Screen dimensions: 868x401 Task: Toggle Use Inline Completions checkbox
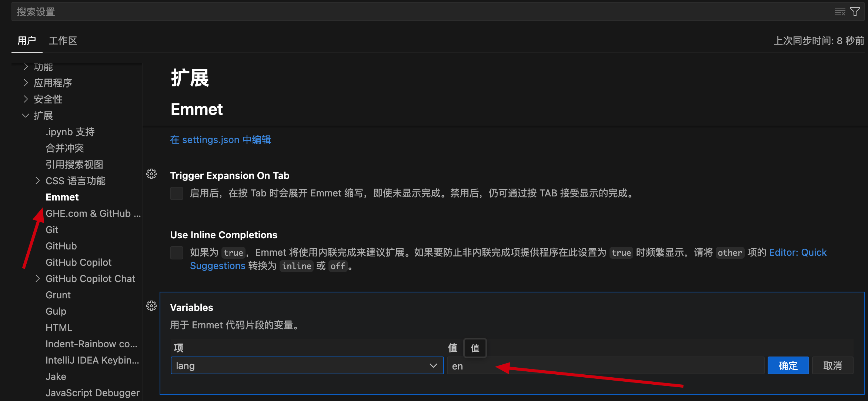point(177,252)
